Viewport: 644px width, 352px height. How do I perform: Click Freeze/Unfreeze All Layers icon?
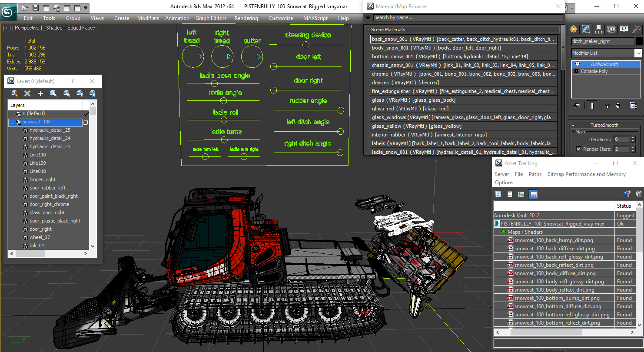tap(93, 93)
